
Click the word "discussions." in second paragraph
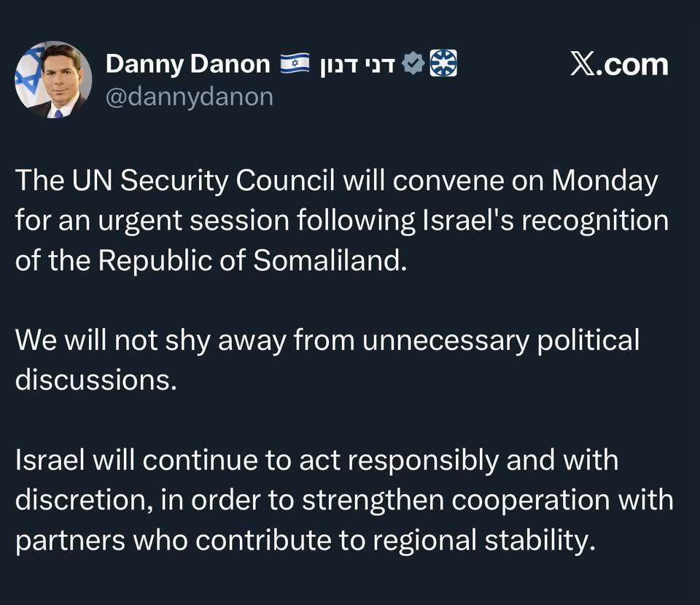[96, 380]
